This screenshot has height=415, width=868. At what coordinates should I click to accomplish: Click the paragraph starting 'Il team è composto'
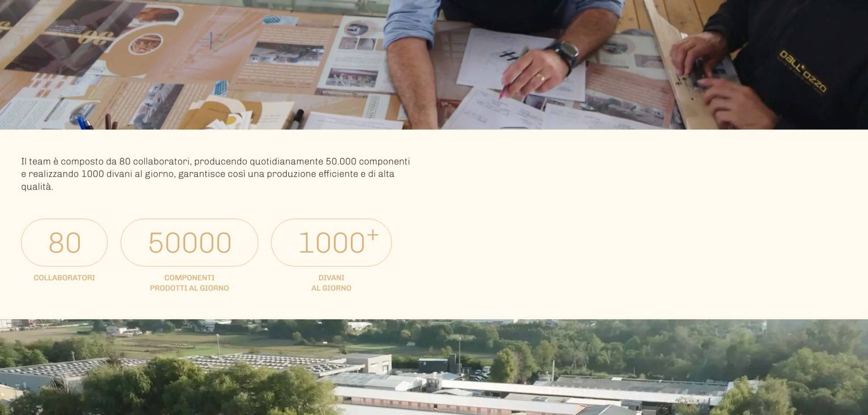pos(216,174)
